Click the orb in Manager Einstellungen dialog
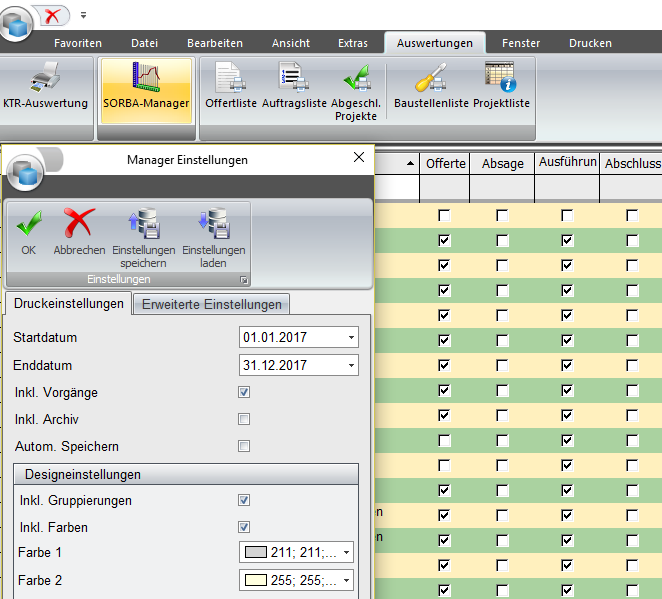 [24, 172]
